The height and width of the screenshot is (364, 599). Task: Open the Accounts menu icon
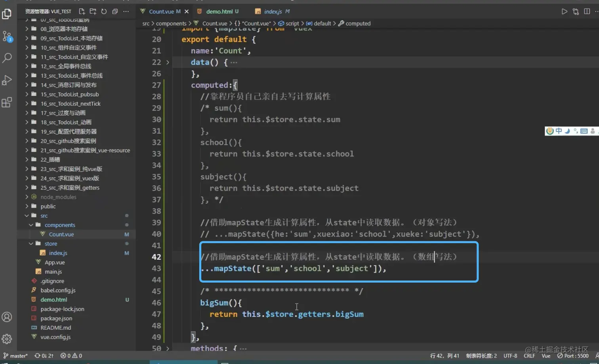7,317
